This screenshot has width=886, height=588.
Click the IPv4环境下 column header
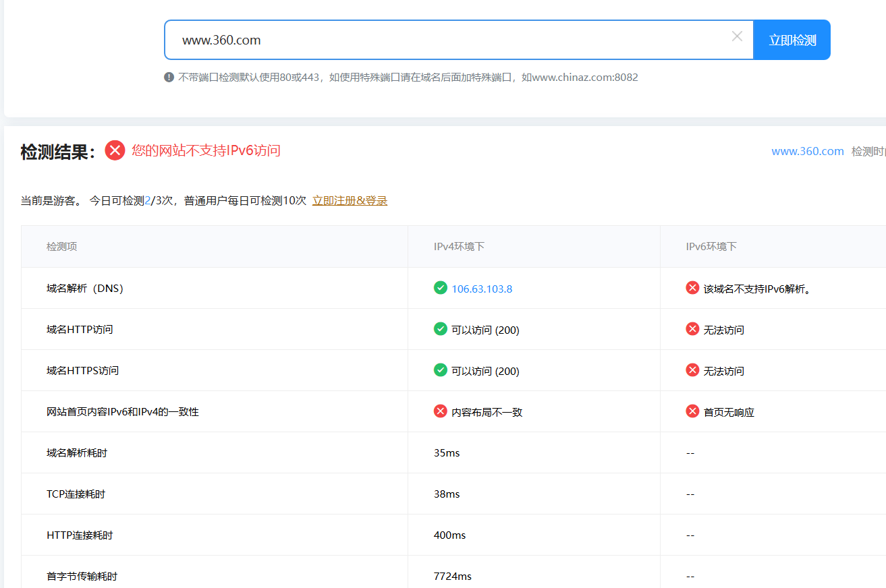pos(459,247)
